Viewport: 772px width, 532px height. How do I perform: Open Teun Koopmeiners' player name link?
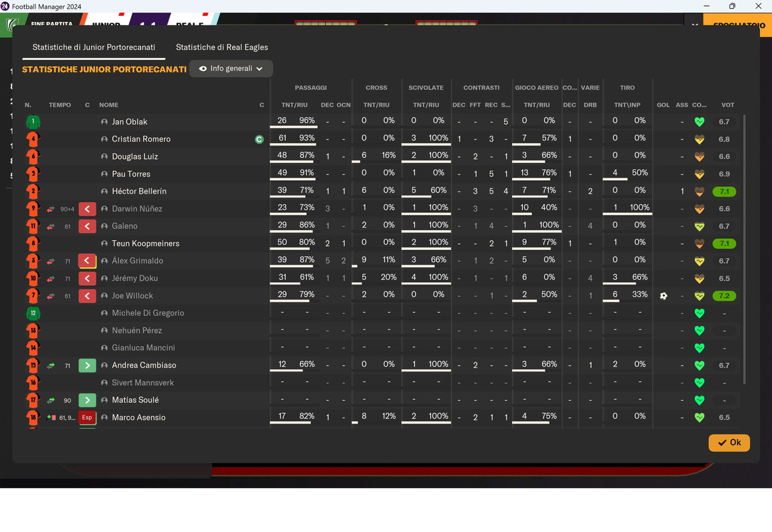point(145,243)
